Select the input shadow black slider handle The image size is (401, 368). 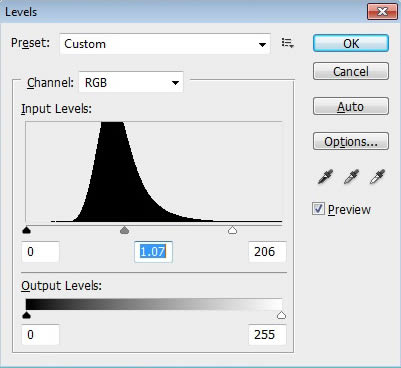[x=26, y=230]
